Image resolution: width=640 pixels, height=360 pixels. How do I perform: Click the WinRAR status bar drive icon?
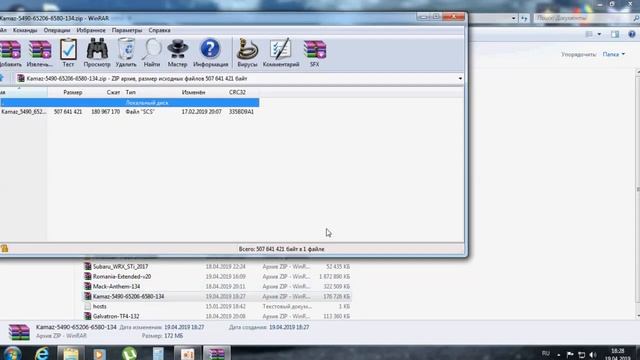[4, 249]
